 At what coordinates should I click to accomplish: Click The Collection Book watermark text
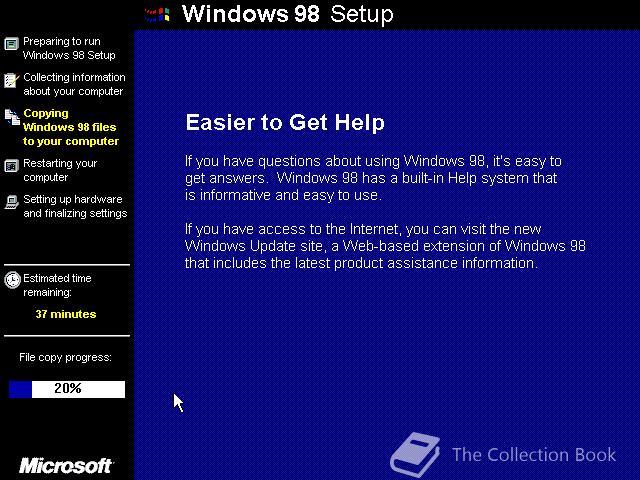click(534, 455)
